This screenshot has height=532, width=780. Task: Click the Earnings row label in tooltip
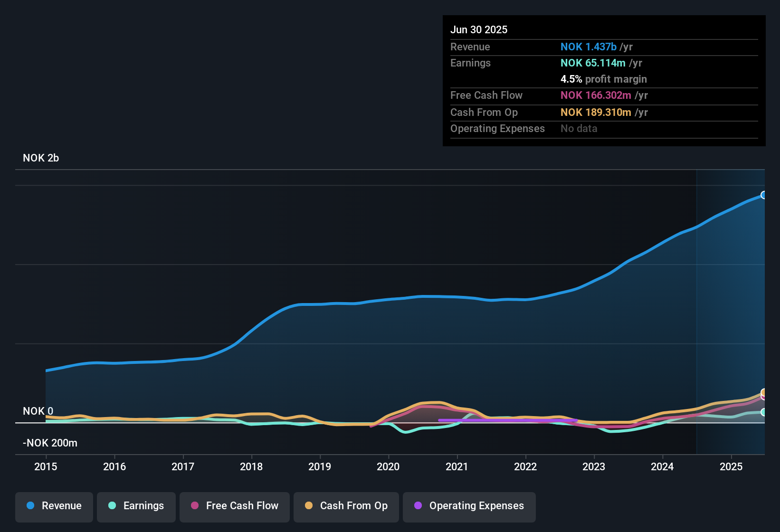470,63
